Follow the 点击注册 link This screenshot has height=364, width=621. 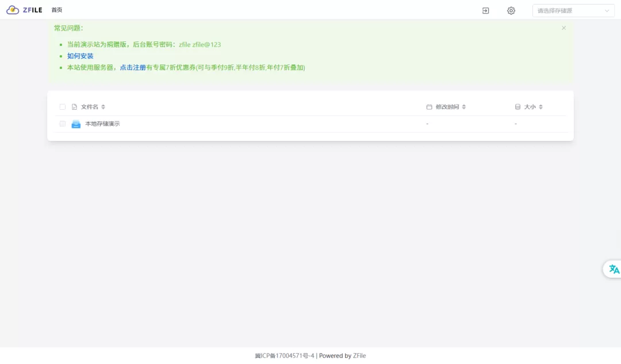click(x=133, y=67)
